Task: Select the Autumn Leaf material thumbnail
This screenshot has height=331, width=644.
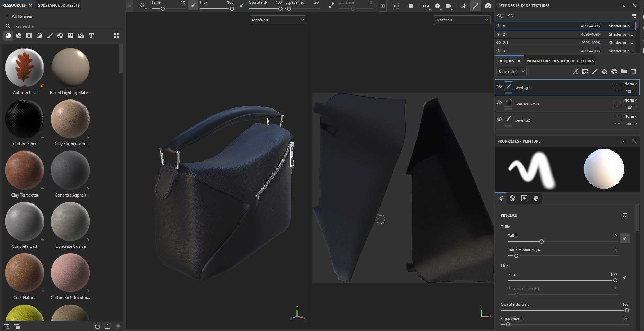Action: pos(25,68)
